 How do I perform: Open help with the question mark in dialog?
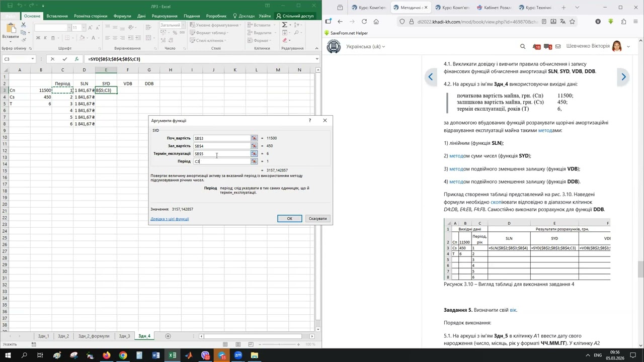click(x=310, y=121)
